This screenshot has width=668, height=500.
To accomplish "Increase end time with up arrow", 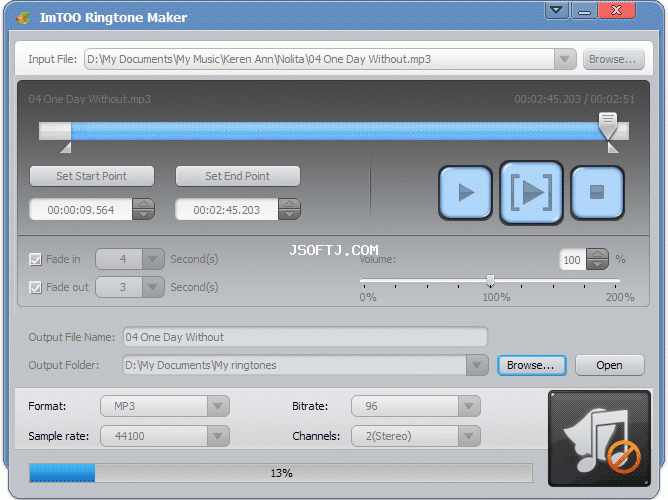I will pyautogui.click(x=290, y=204).
